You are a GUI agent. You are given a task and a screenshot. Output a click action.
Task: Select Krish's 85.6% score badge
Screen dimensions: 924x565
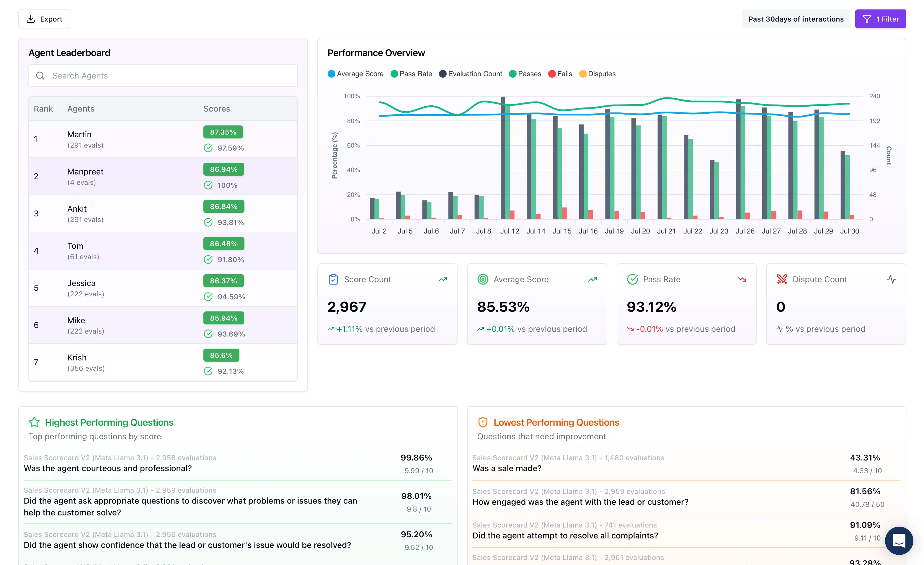(221, 355)
